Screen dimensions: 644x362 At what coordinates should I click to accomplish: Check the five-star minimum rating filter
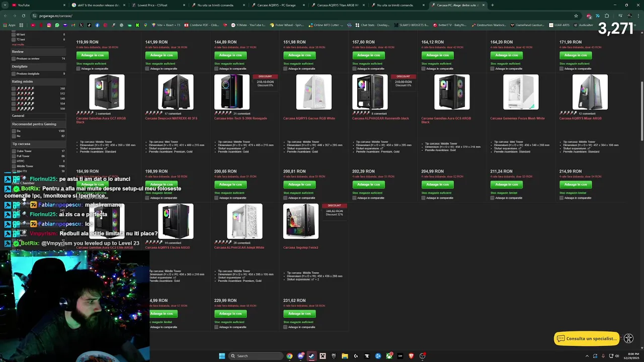[x=14, y=88]
